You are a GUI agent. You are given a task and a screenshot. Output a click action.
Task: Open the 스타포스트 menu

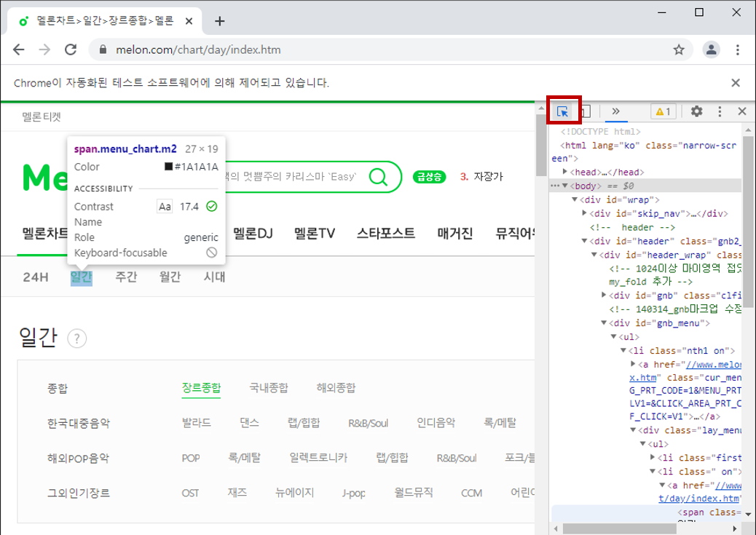(x=386, y=234)
